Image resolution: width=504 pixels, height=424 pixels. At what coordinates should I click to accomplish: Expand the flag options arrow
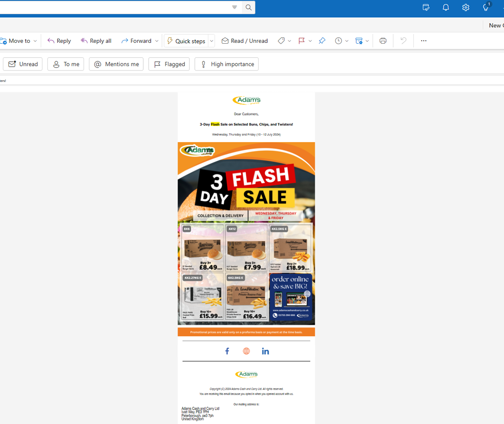pyautogui.click(x=310, y=41)
